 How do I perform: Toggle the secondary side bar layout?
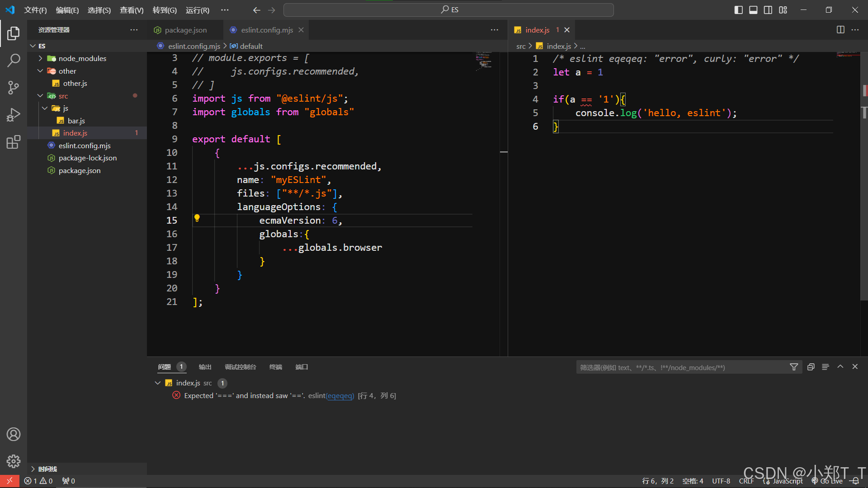click(x=768, y=10)
